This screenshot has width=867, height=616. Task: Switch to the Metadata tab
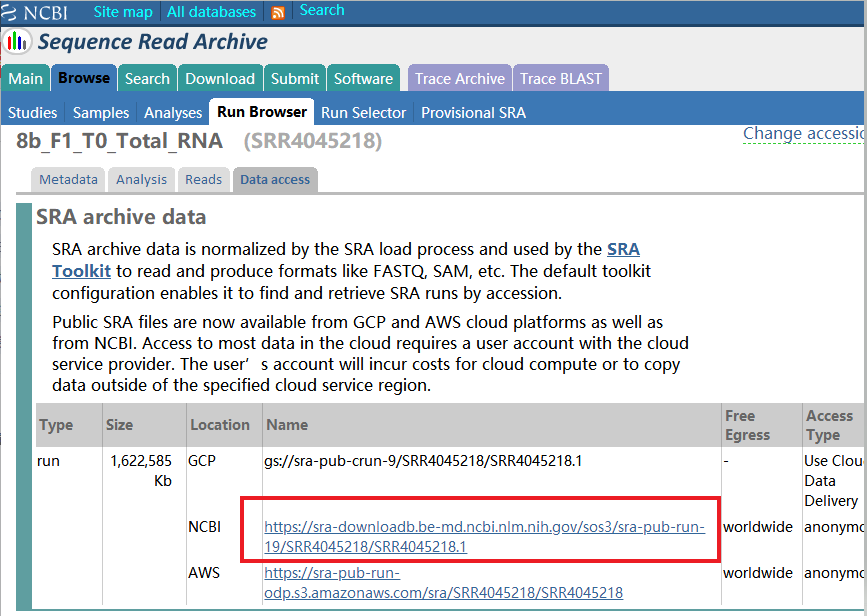click(68, 180)
